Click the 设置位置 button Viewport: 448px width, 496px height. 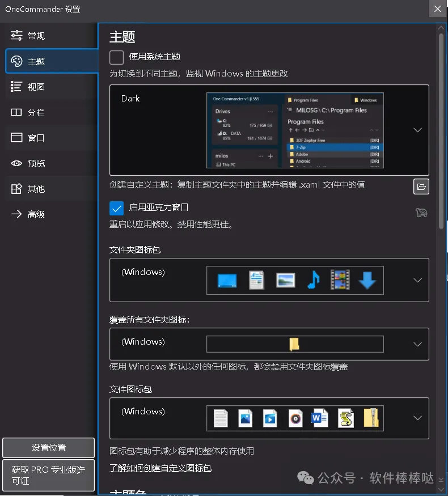(48, 448)
